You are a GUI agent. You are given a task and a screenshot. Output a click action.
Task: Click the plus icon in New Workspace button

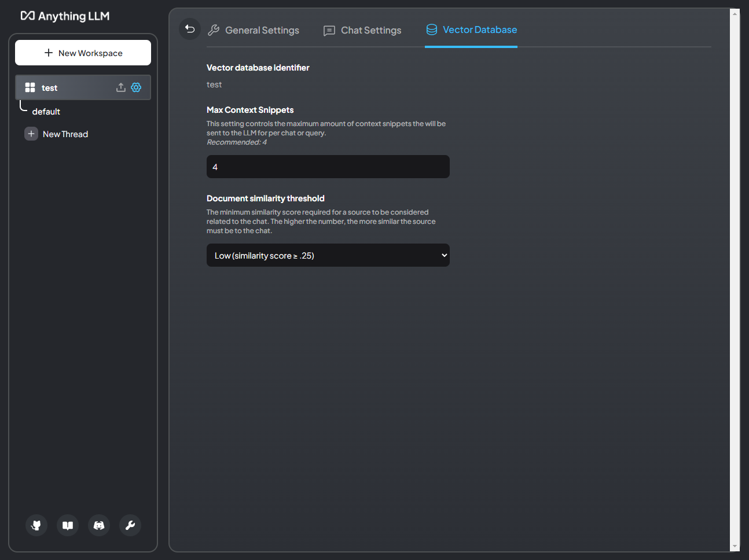click(x=49, y=53)
